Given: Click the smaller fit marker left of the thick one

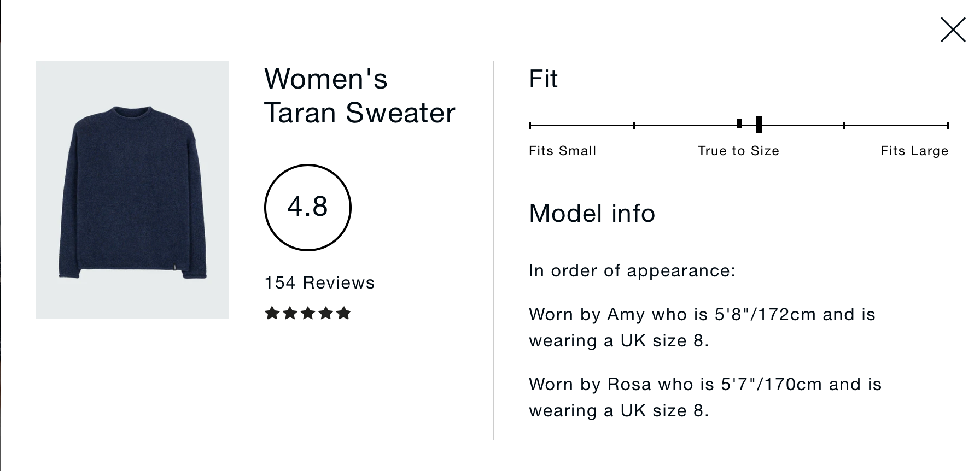Looking at the screenshot, I should tap(739, 124).
